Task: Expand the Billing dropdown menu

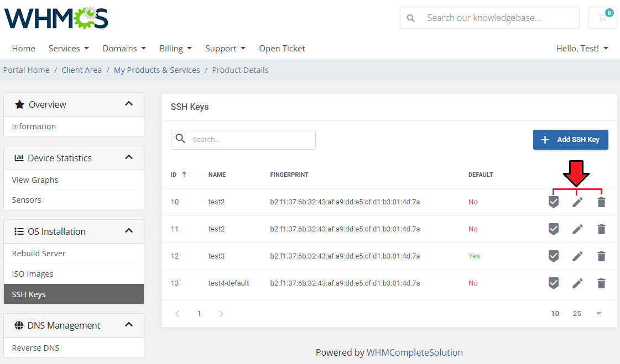Action: [175, 49]
